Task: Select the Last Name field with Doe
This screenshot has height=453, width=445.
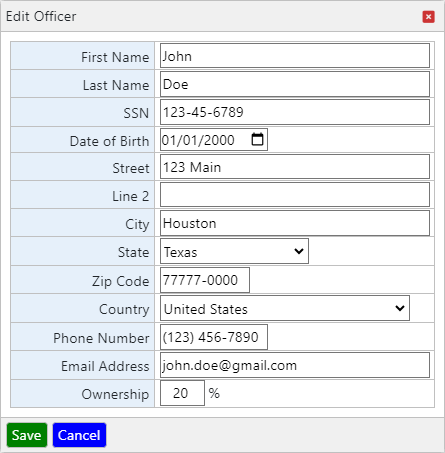Action: (295, 84)
